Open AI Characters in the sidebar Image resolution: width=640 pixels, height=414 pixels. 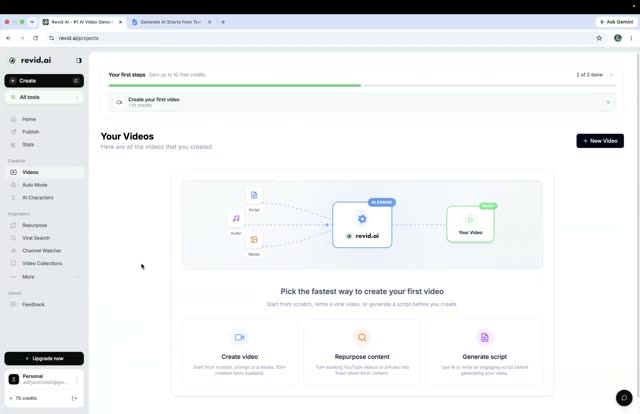38,198
